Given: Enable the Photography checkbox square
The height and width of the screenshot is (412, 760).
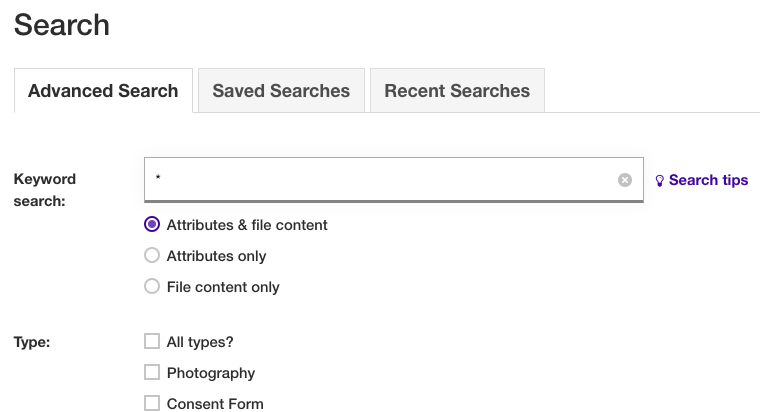Looking at the screenshot, I should click(152, 372).
